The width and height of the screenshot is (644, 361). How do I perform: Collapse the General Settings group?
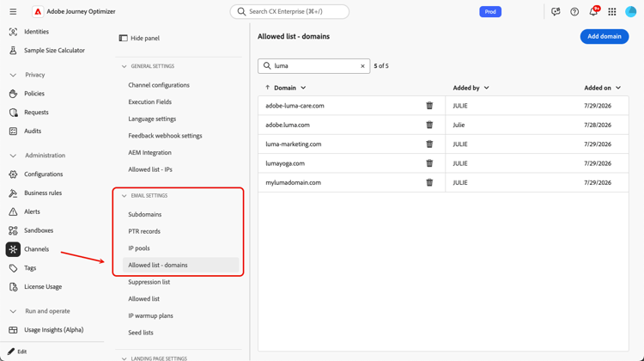tap(124, 66)
